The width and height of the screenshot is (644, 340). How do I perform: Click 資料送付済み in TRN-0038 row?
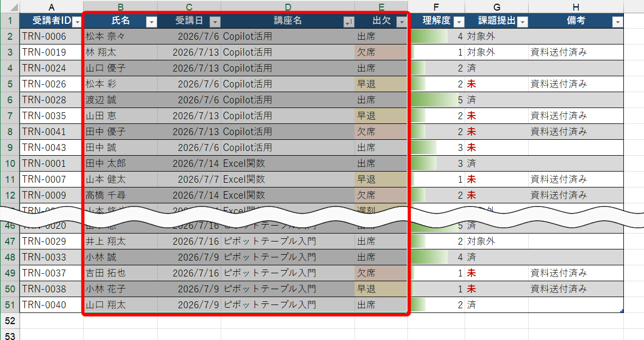(559, 289)
